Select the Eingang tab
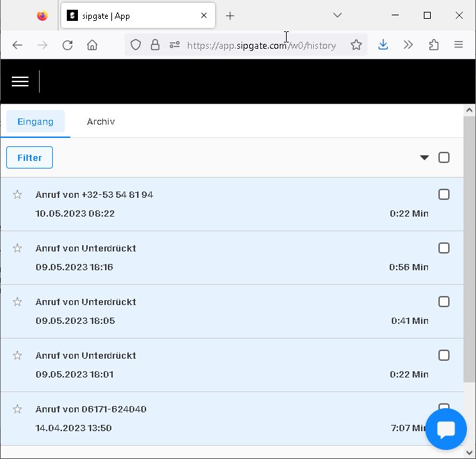The width and height of the screenshot is (476, 459). coord(35,121)
